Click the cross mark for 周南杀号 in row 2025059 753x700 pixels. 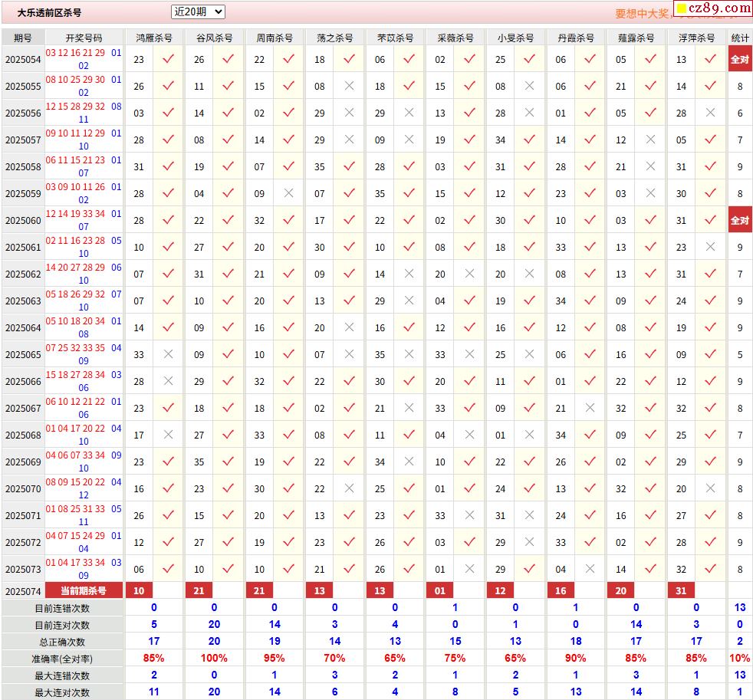(x=288, y=193)
